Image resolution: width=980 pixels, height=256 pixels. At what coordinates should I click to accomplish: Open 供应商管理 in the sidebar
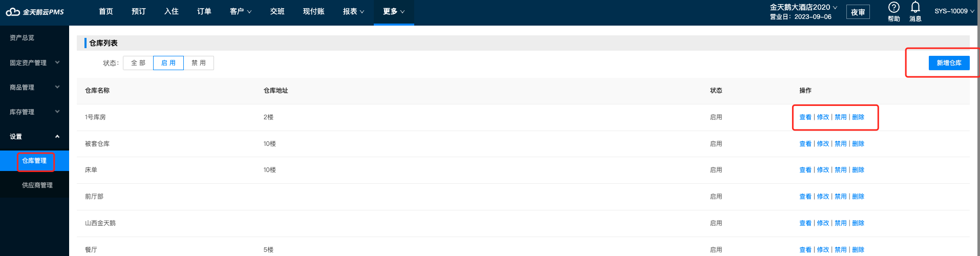pos(37,185)
